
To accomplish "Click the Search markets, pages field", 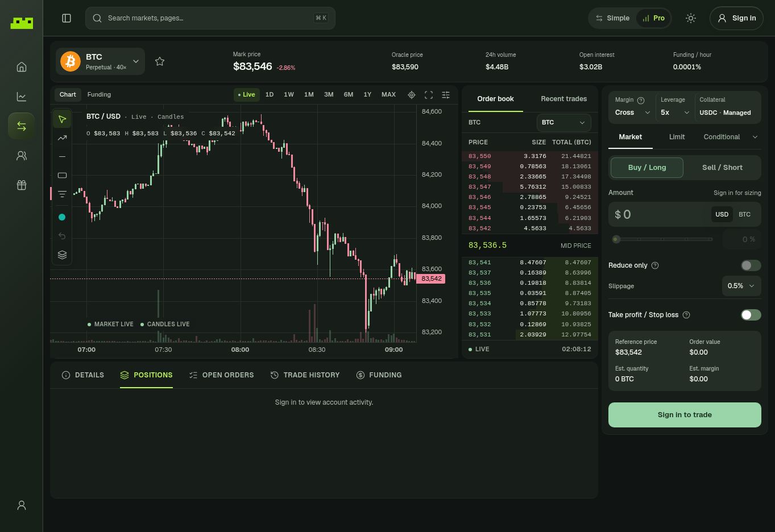I will click(x=210, y=18).
